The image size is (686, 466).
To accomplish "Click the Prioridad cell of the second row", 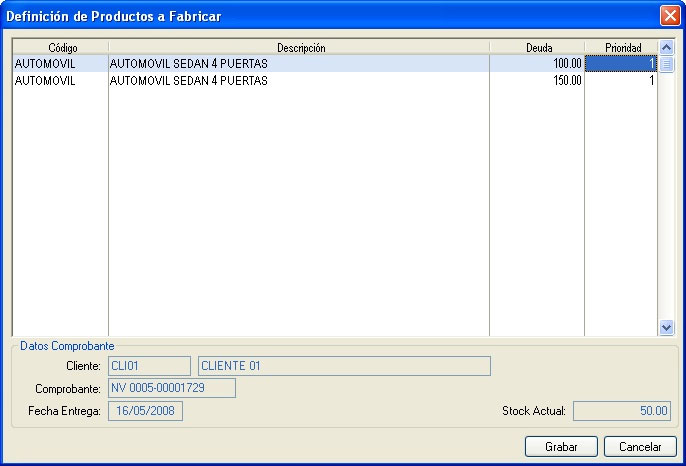I will coord(621,81).
